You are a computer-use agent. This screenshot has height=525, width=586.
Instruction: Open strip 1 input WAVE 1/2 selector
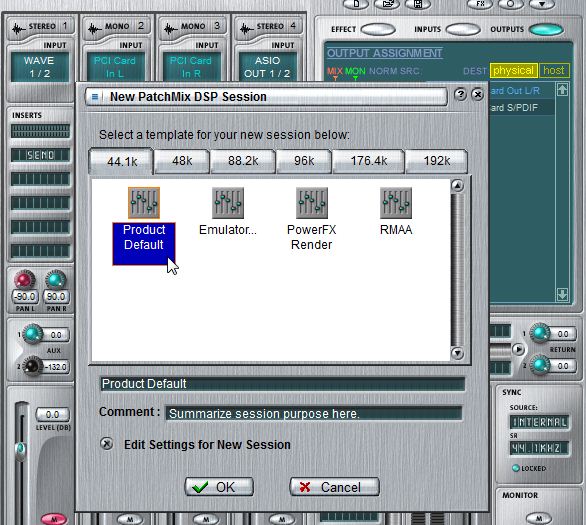[x=40, y=67]
